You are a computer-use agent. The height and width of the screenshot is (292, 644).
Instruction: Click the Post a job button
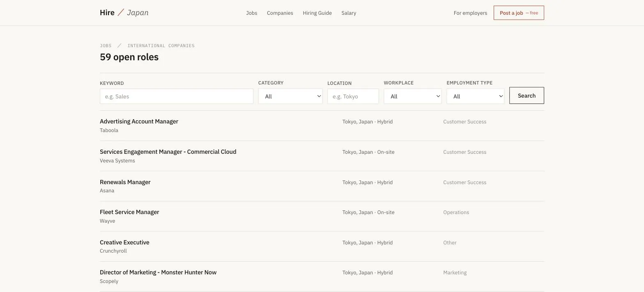519,13
